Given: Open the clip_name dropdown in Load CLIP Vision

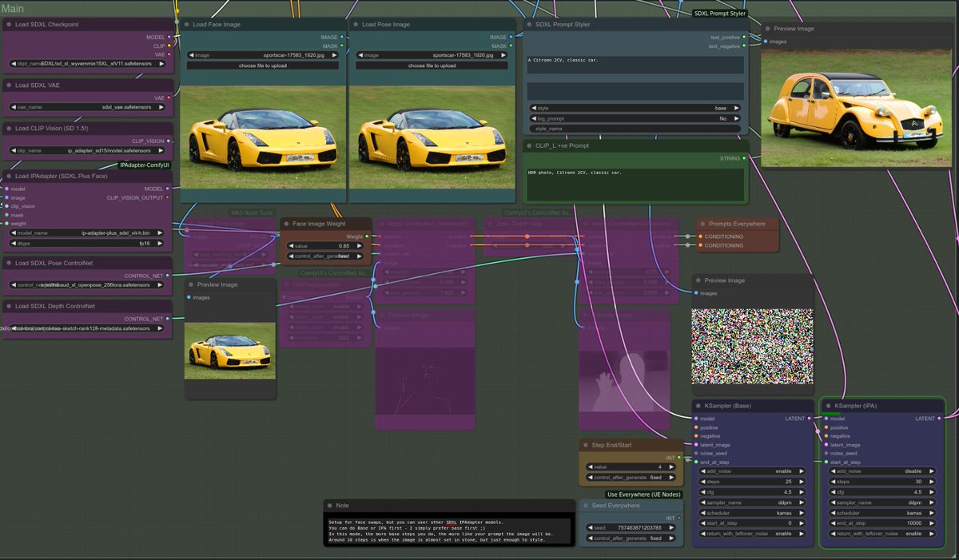Looking at the screenshot, I should click(x=87, y=150).
